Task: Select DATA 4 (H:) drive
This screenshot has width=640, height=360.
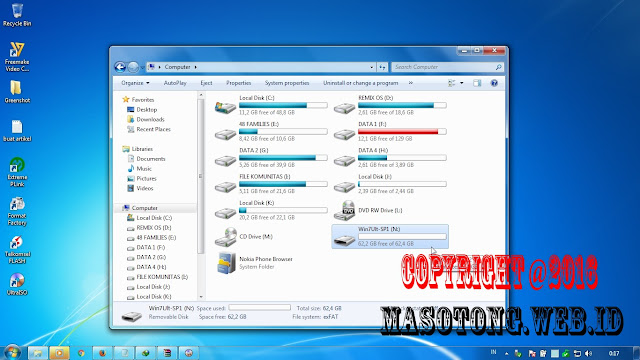Action: point(390,158)
